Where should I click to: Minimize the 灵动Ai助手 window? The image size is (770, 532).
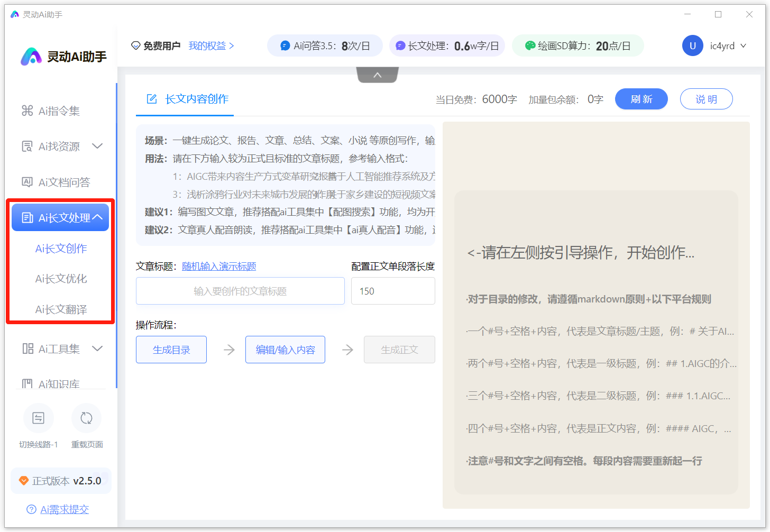click(x=687, y=14)
